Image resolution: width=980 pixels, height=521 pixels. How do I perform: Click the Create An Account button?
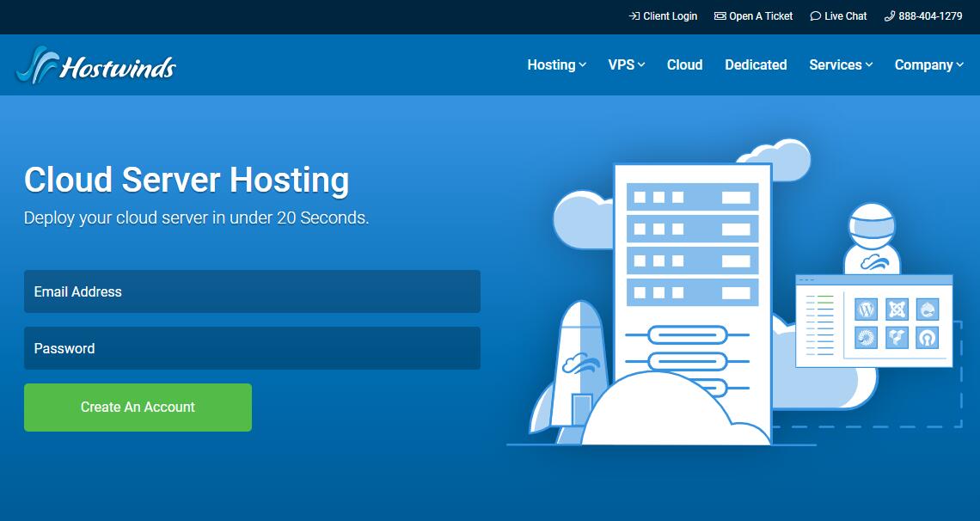(138, 407)
